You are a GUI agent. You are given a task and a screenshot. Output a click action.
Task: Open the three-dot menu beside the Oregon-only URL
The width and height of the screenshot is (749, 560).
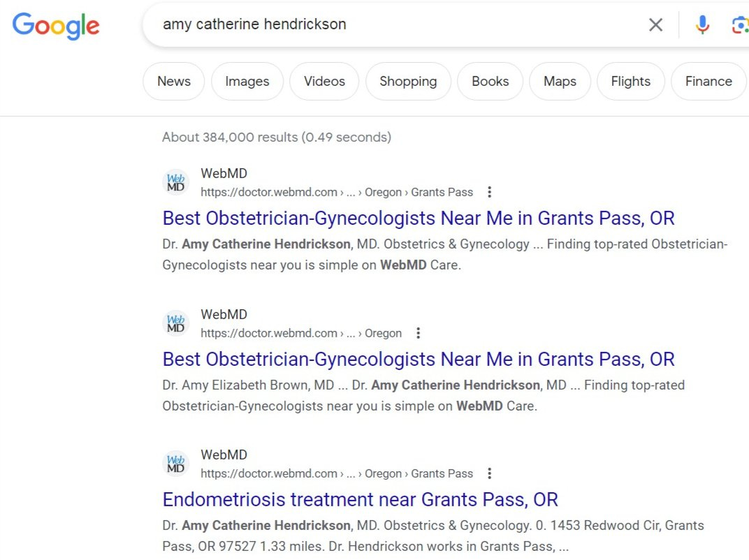coord(418,333)
